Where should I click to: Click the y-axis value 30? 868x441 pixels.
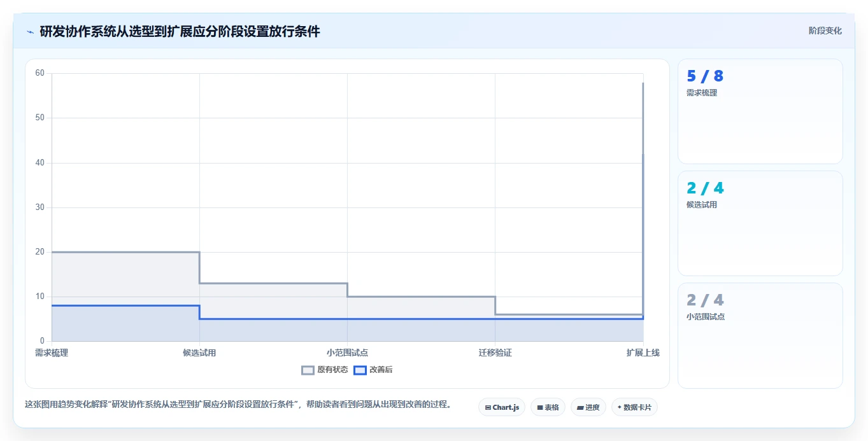click(40, 207)
